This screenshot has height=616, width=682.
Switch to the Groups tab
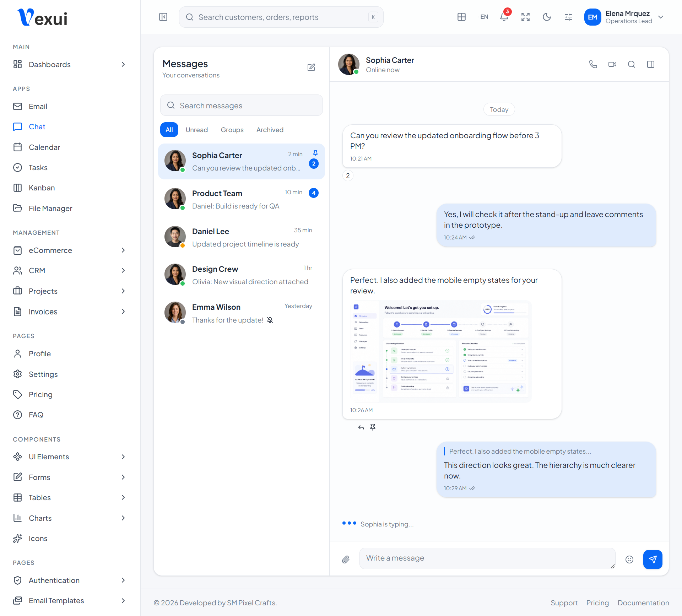pyautogui.click(x=232, y=130)
